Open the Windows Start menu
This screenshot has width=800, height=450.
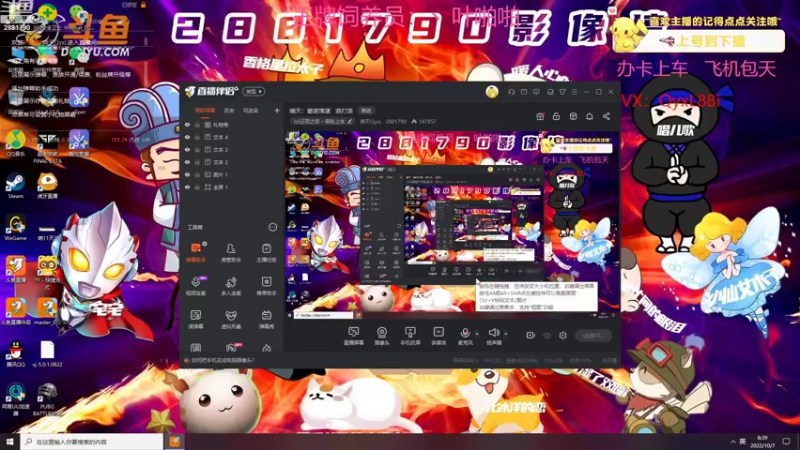click(10, 441)
